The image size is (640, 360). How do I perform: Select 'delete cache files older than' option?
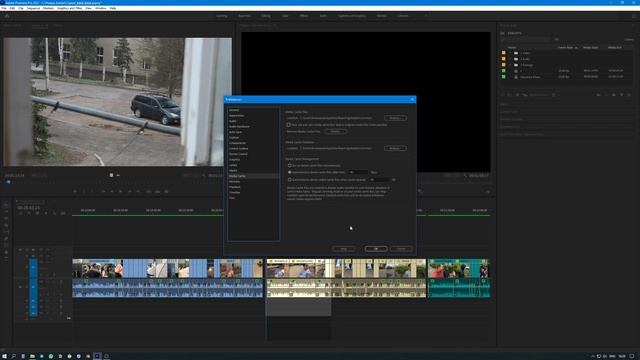tap(289, 172)
